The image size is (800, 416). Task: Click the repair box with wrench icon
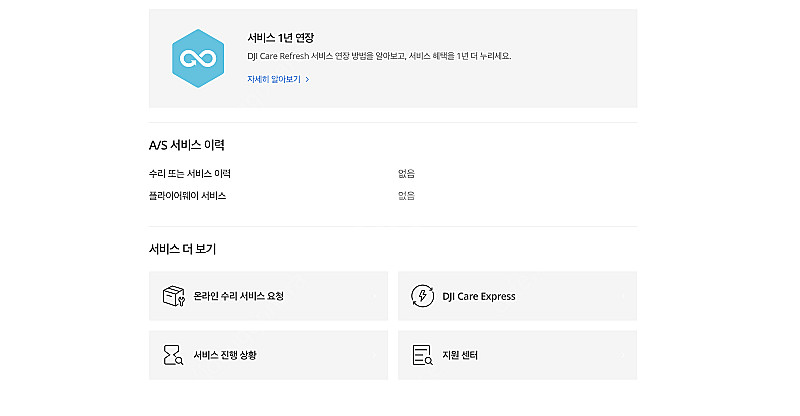click(173, 296)
